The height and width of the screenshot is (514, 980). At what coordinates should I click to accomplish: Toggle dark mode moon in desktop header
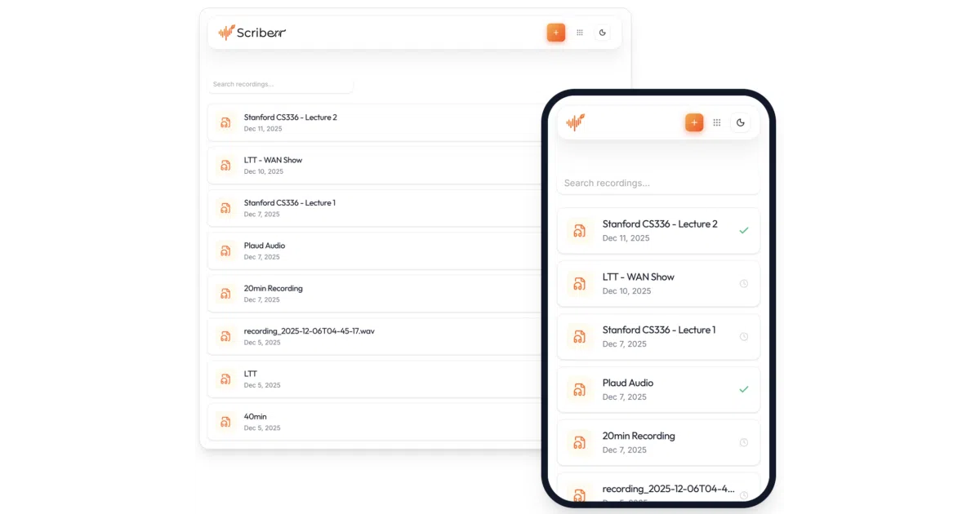tap(603, 33)
